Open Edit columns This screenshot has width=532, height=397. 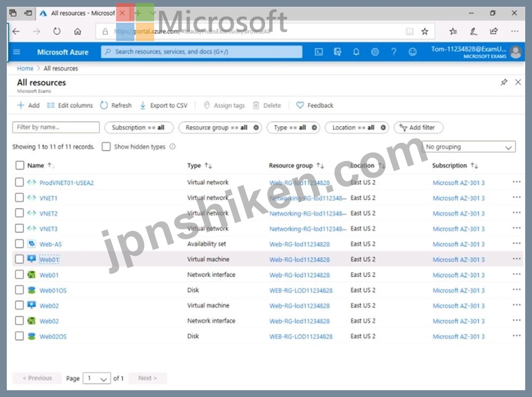click(x=70, y=106)
